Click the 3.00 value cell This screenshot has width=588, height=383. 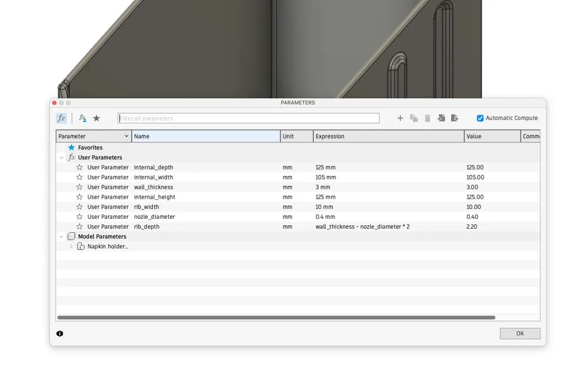click(492, 187)
